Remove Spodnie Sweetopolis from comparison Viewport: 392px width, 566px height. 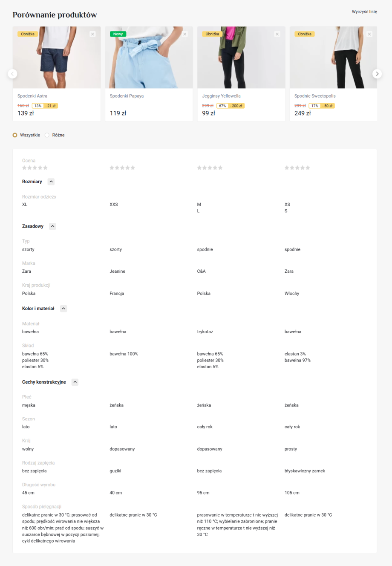pyautogui.click(x=369, y=34)
